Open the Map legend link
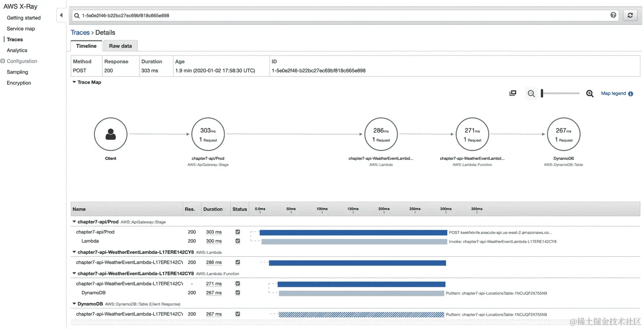The height and width of the screenshot is (329, 644). tap(613, 94)
